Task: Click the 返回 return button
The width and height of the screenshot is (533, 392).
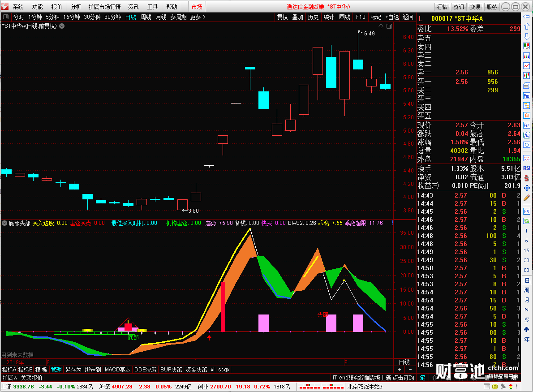Action: pos(408,17)
